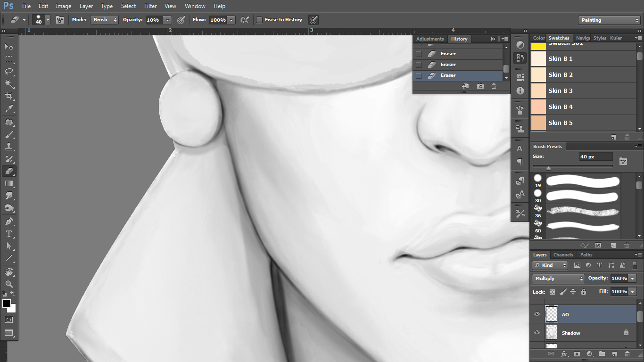Hide the AO layer
The height and width of the screenshot is (362, 644).
537,314
